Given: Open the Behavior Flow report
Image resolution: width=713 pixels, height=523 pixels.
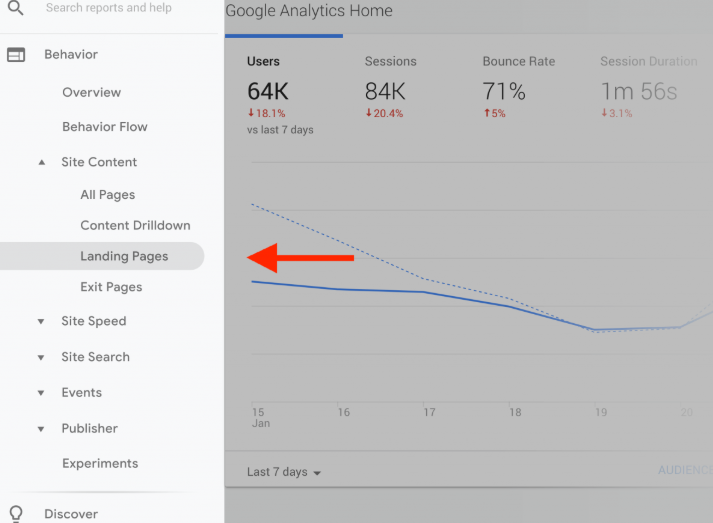Looking at the screenshot, I should (x=105, y=127).
